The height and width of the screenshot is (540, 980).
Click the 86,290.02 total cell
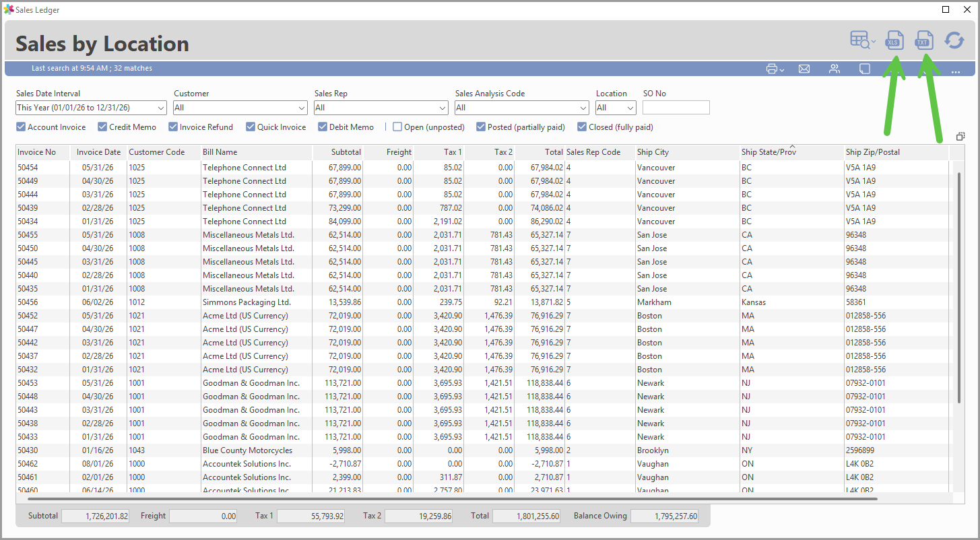[540, 222]
